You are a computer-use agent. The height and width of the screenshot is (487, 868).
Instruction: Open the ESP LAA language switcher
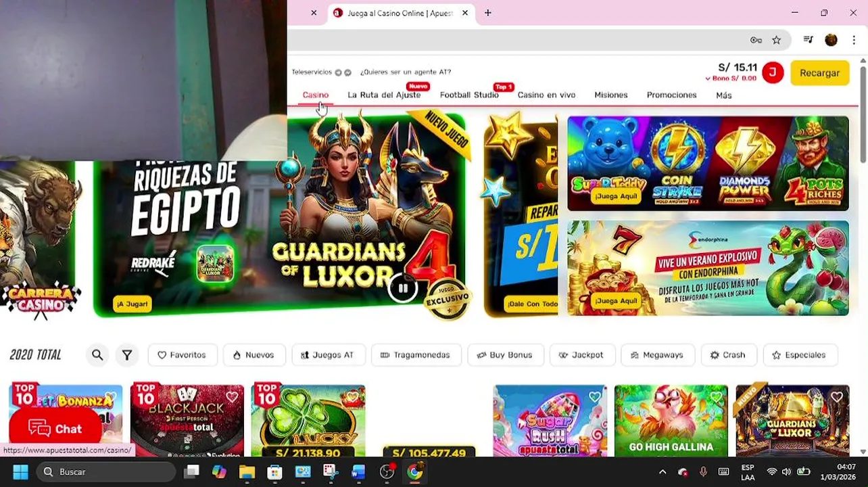748,472
